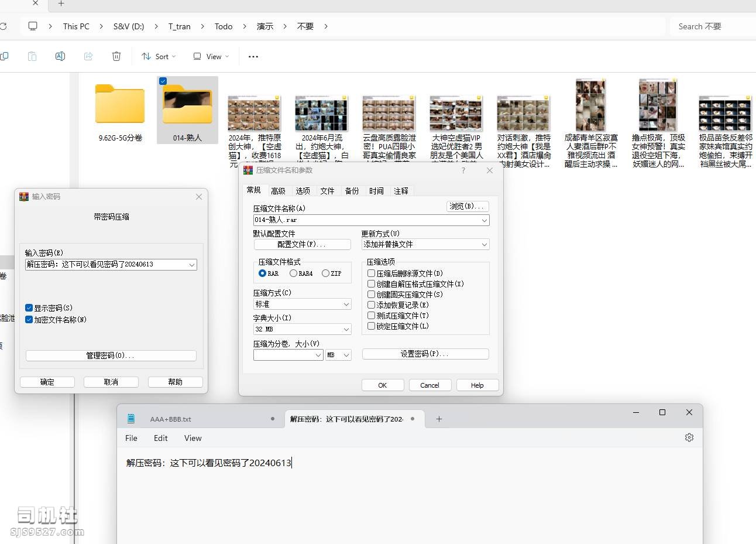This screenshot has height=544, width=756.
Task: Open the View dropdown in Explorer
Action: point(211,56)
